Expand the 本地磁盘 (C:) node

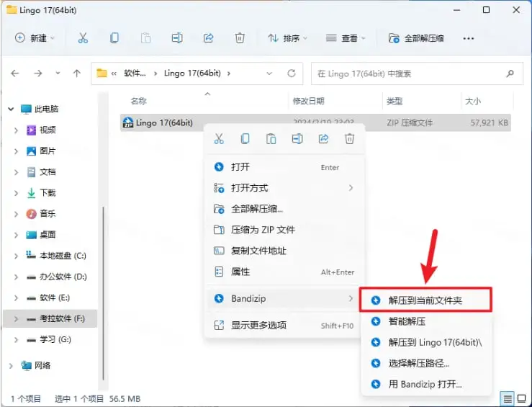[16, 256]
